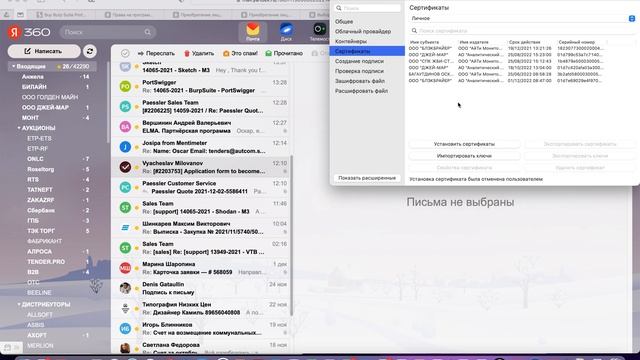Collapse the ДИСТРИБУТОРЫ folder group
This screenshot has height=360, width=640.
coord(19,304)
